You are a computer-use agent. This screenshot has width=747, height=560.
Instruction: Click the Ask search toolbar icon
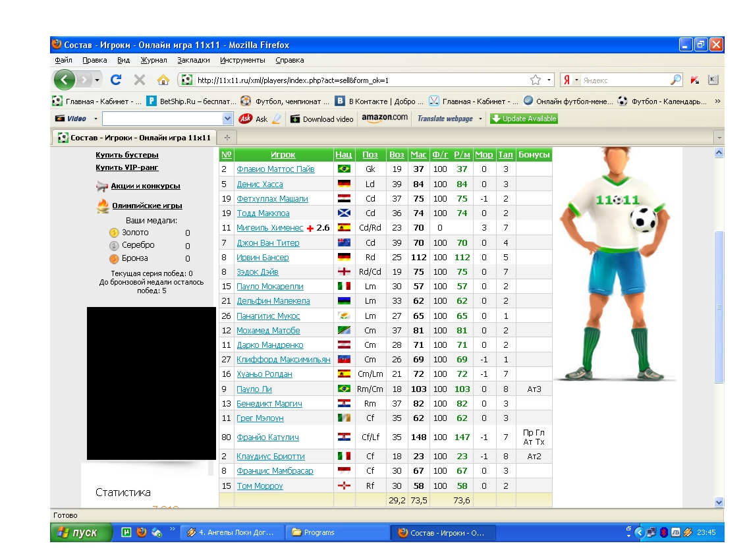point(246,119)
